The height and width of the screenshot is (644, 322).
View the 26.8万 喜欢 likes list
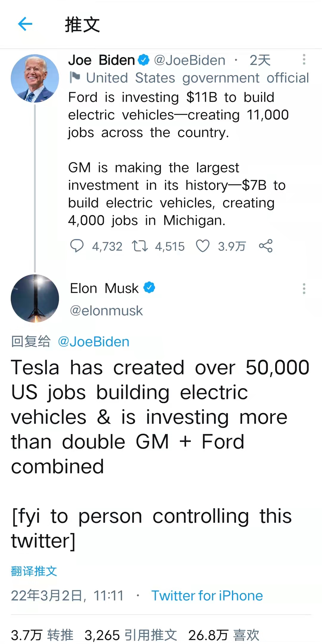[224, 635]
